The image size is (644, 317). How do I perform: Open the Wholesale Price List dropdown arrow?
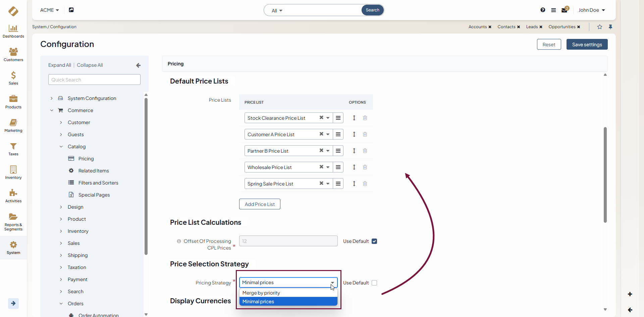[x=328, y=167]
